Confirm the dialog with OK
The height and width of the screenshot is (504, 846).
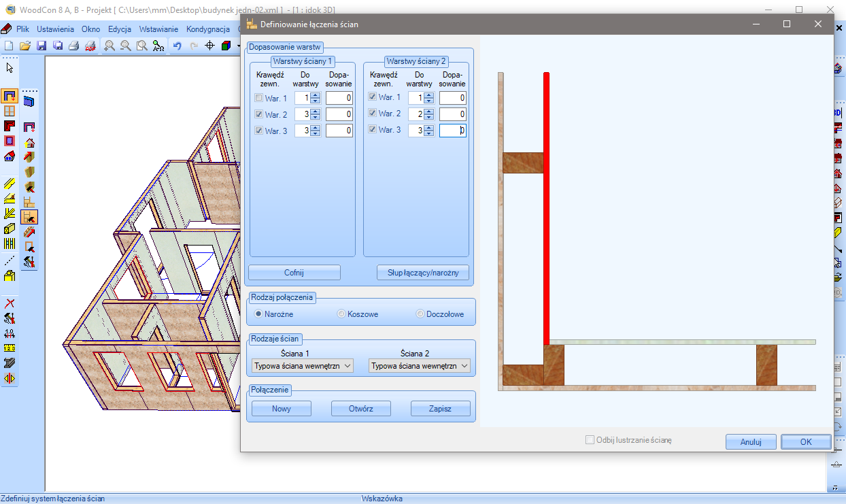tap(806, 441)
